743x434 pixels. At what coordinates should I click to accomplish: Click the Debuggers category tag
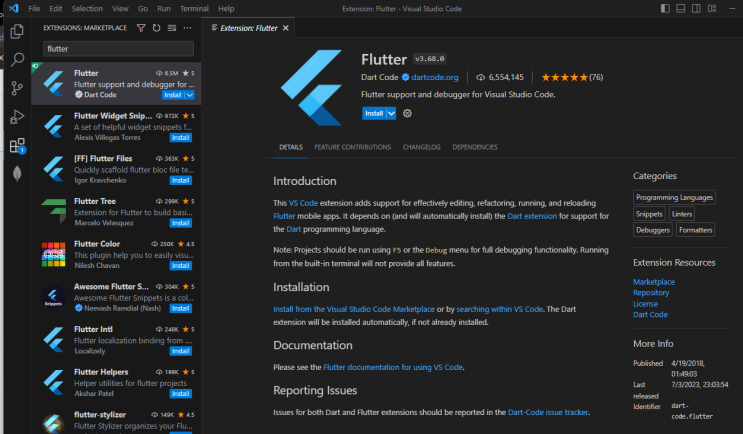pos(653,230)
